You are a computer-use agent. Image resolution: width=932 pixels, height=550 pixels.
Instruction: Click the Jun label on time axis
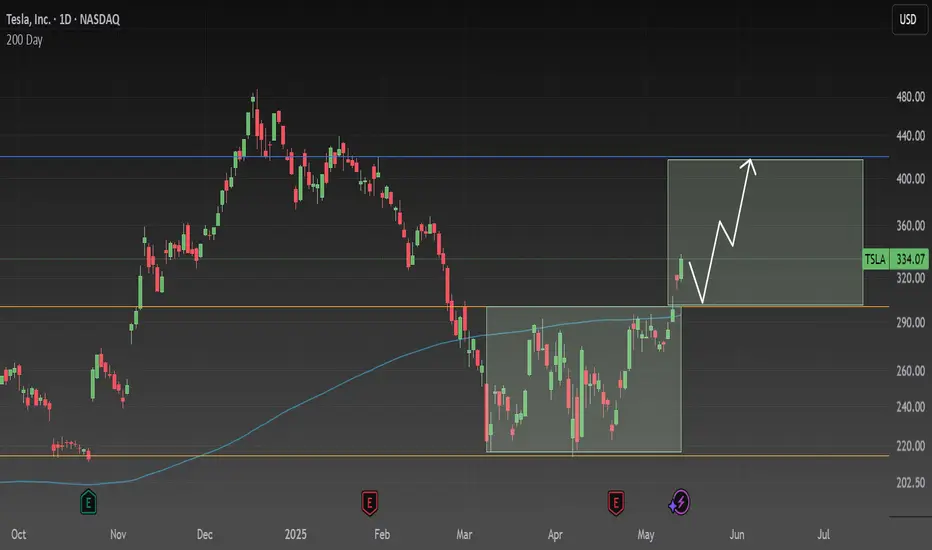click(x=736, y=534)
